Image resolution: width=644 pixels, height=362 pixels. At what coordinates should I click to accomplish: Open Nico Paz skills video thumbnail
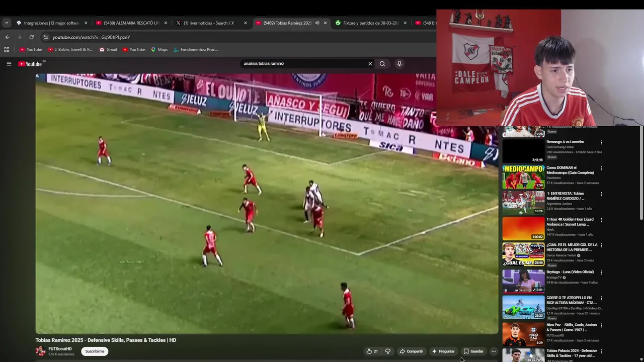click(523, 334)
